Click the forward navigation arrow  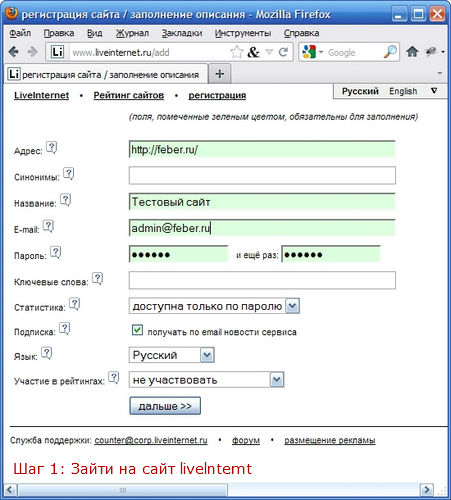coord(32,52)
